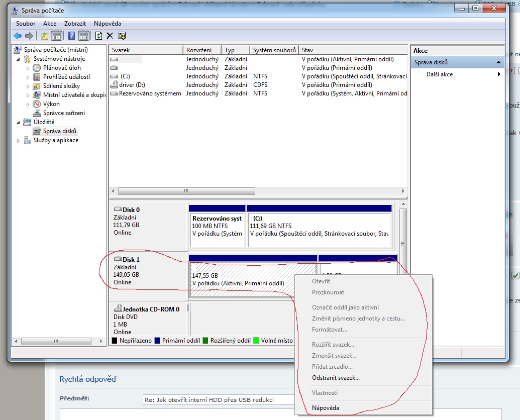Expand the Plánovač úloh tree node
520x420 pixels.
coord(28,68)
